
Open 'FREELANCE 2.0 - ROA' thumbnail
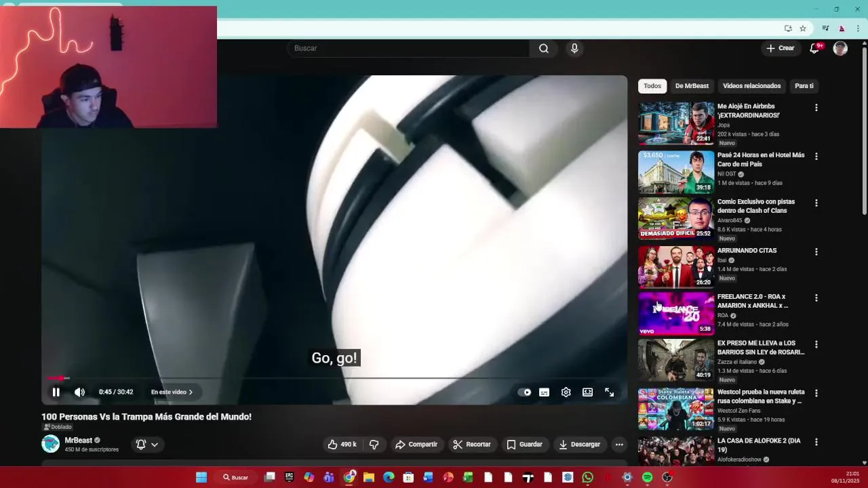click(x=676, y=314)
